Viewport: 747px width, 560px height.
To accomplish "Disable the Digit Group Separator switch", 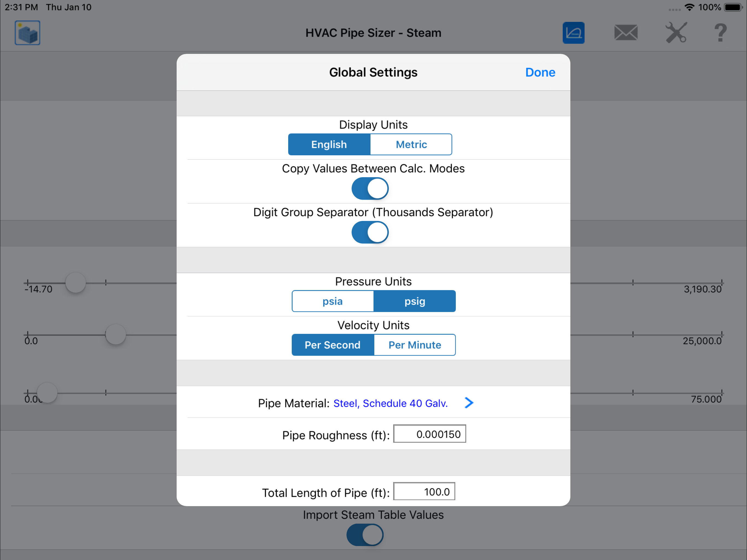I will (x=370, y=232).
